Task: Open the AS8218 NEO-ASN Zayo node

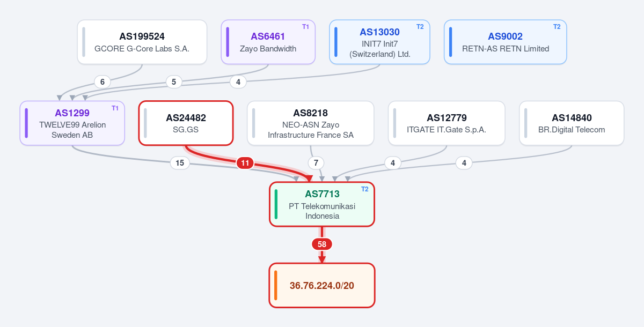Action: [x=311, y=123]
